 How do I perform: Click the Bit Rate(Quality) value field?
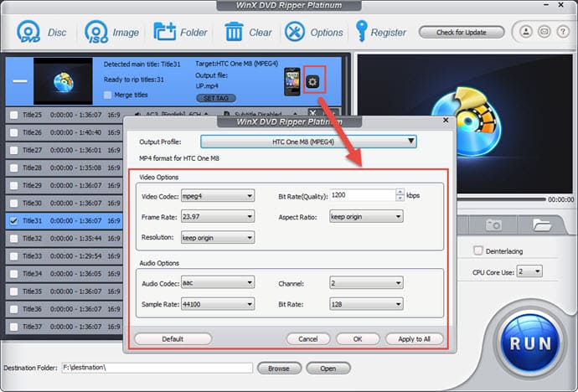tap(363, 195)
